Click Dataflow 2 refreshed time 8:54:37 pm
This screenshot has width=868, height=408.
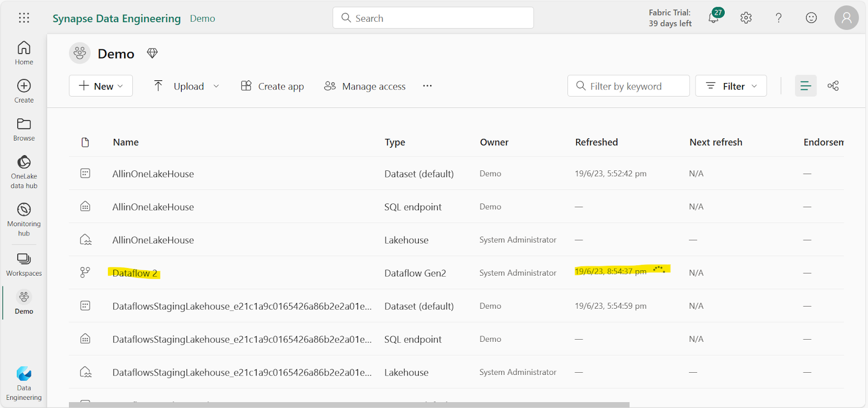click(610, 271)
